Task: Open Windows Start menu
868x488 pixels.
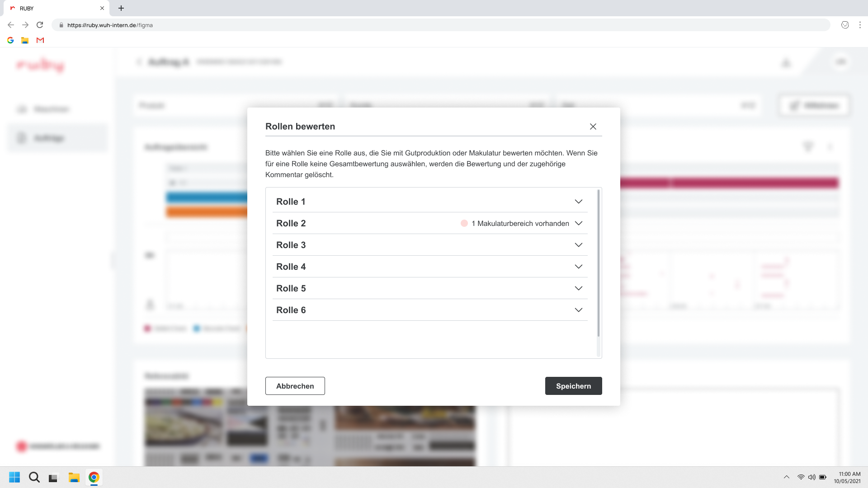Action: (x=14, y=477)
